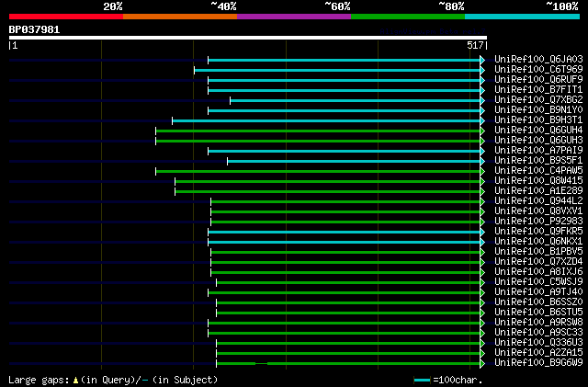Screen dimensions: 588x387
Task: Click UniRef100_A2ZA15 text
Action: pyautogui.click(x=538, y=353)
